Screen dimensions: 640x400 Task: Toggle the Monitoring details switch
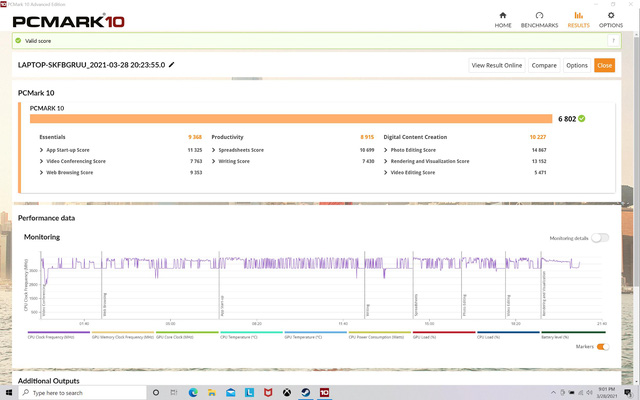point(600,238)
